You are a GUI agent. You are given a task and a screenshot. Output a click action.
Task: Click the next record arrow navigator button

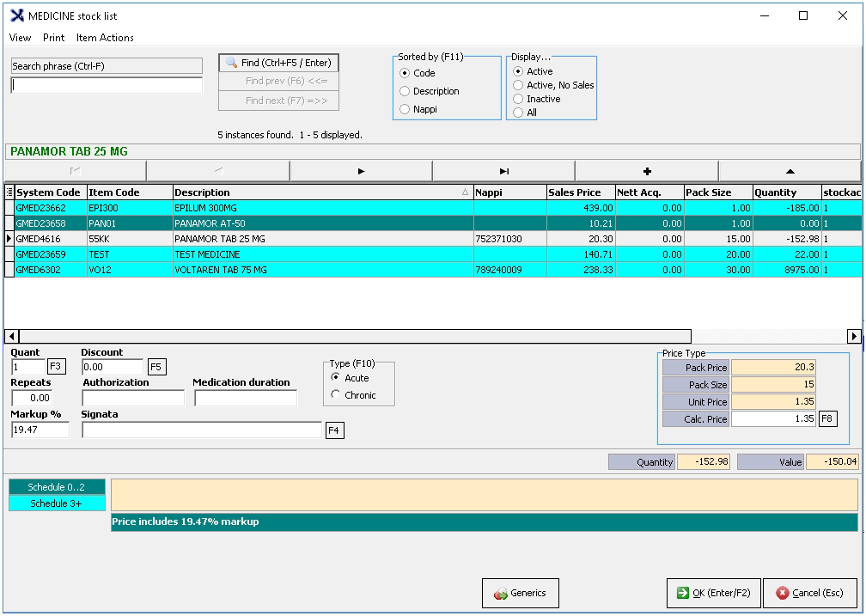click(361, 171)
